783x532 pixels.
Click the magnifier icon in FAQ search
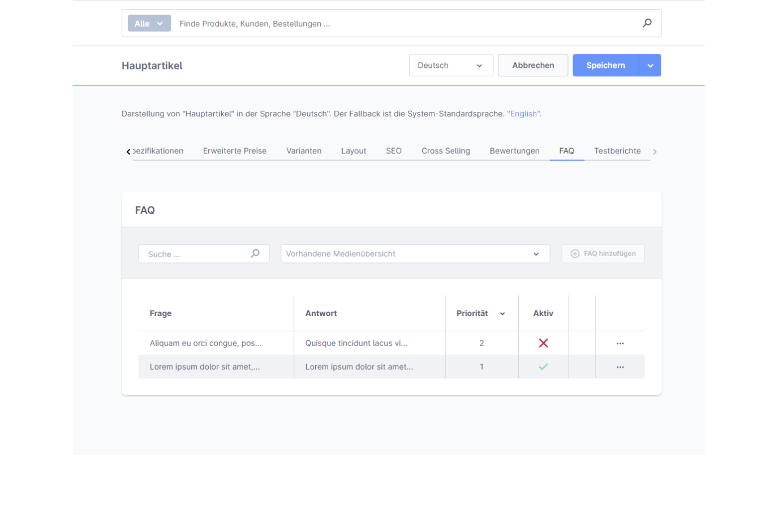click(255, 254)
